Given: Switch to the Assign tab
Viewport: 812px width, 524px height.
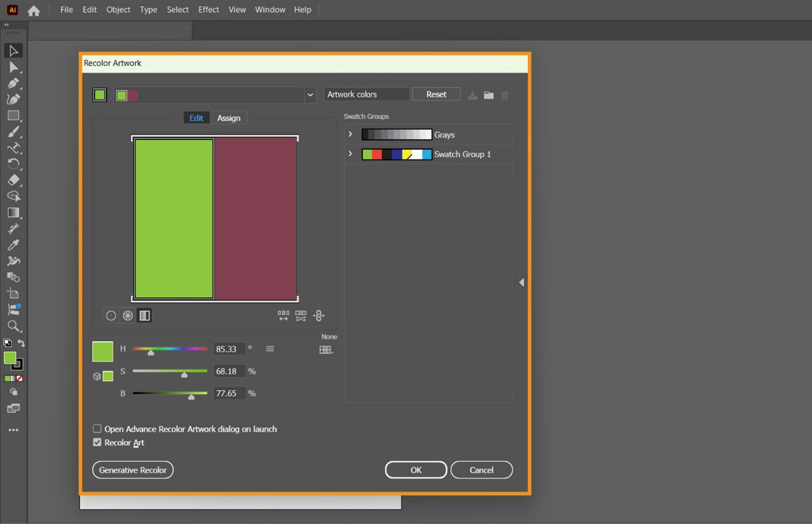Looking at the screenshot, I should (x=229, y=118).
